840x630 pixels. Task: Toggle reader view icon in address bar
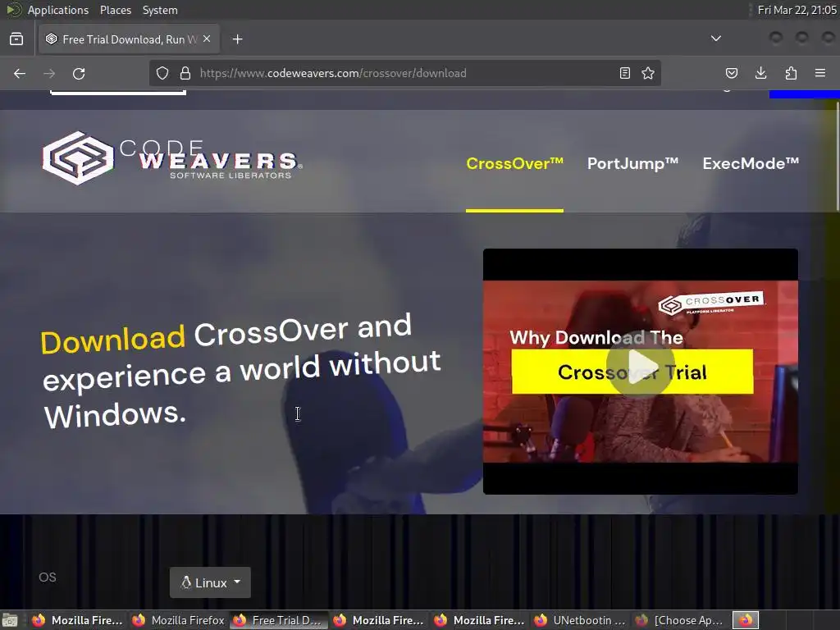pos(624,73)
